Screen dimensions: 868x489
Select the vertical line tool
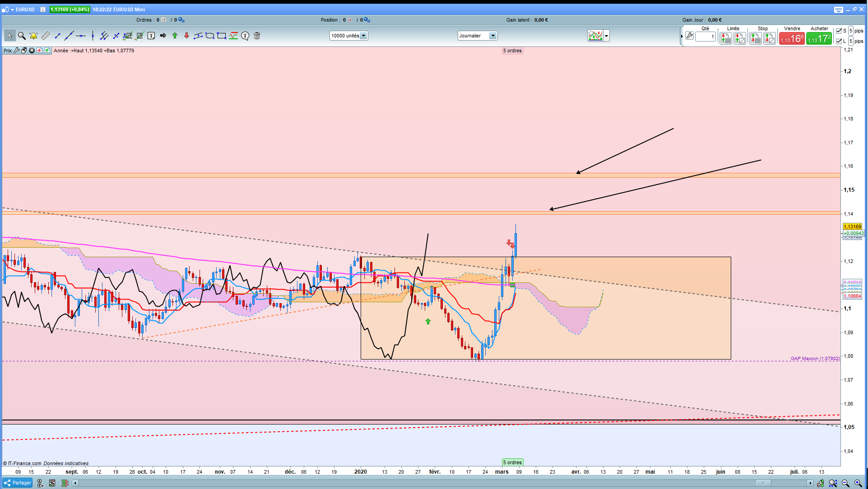point(93,36)
